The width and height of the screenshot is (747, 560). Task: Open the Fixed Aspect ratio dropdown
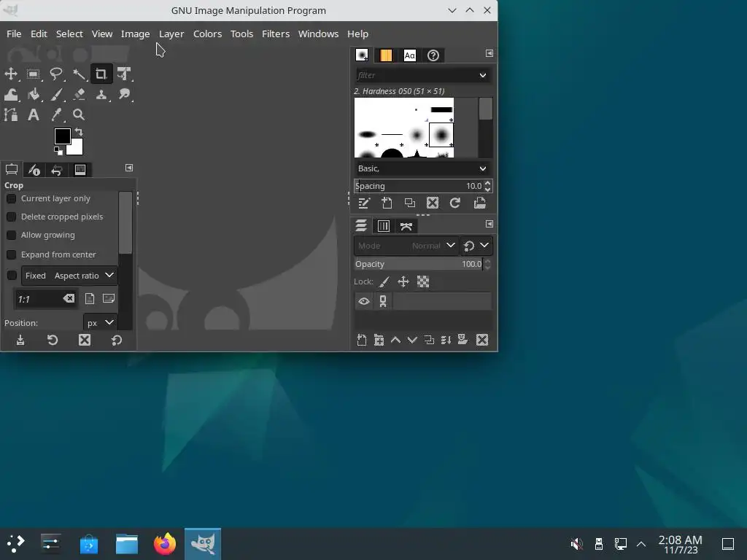69,276
